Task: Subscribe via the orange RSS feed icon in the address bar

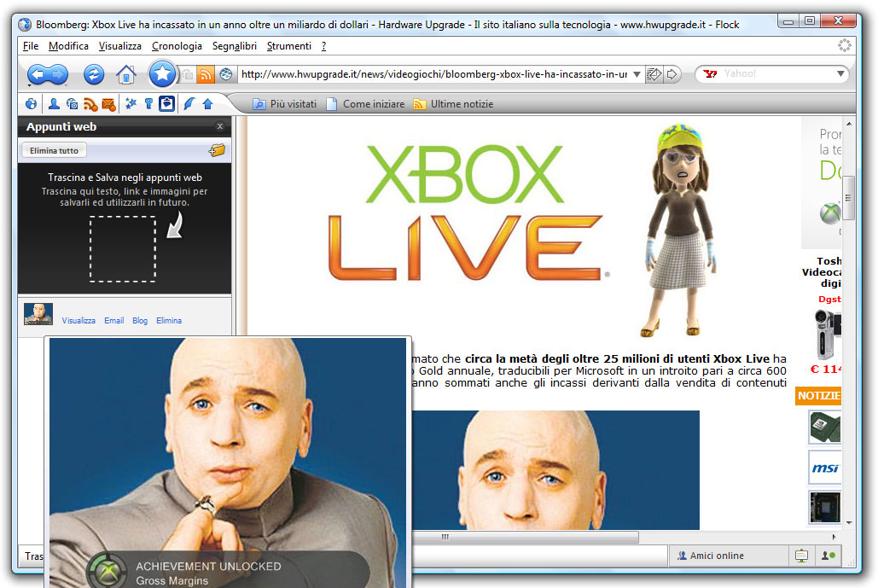Action: click(x=206, y=74)
